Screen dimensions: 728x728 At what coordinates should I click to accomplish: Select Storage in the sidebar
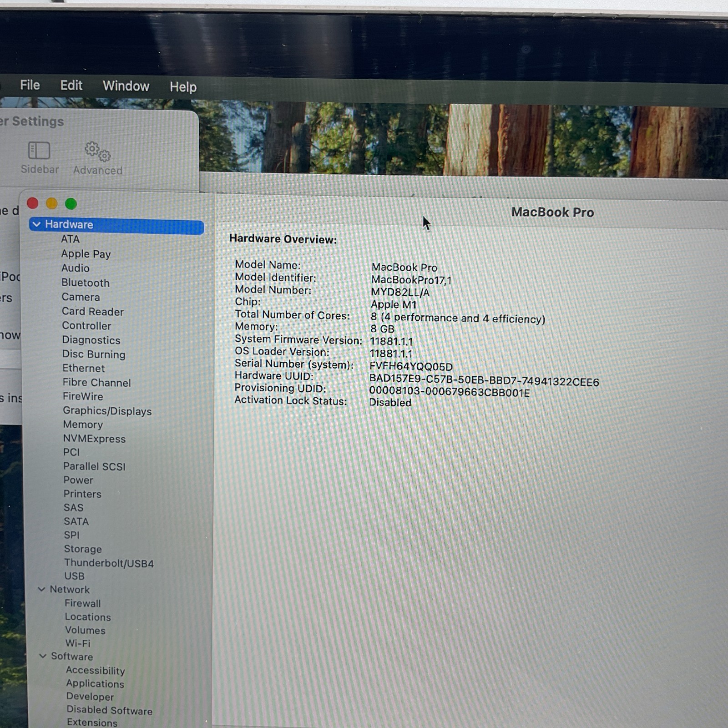tap(83, 549)
